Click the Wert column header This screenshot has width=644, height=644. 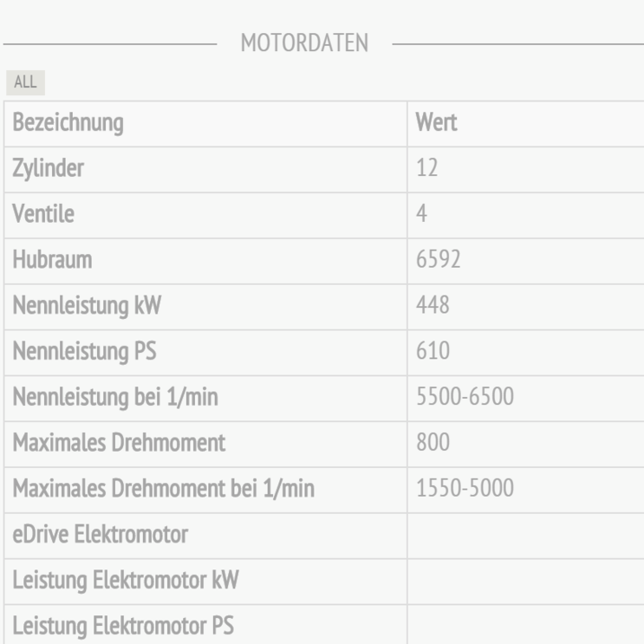click(x=437, y=123)
